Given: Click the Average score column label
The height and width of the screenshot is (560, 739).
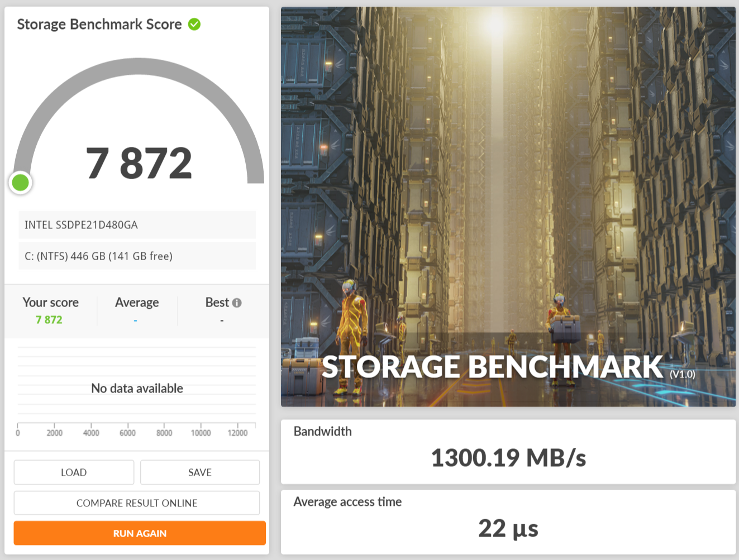Looking at the screenshot, I should pyautogui.click(x=137, y=302).
